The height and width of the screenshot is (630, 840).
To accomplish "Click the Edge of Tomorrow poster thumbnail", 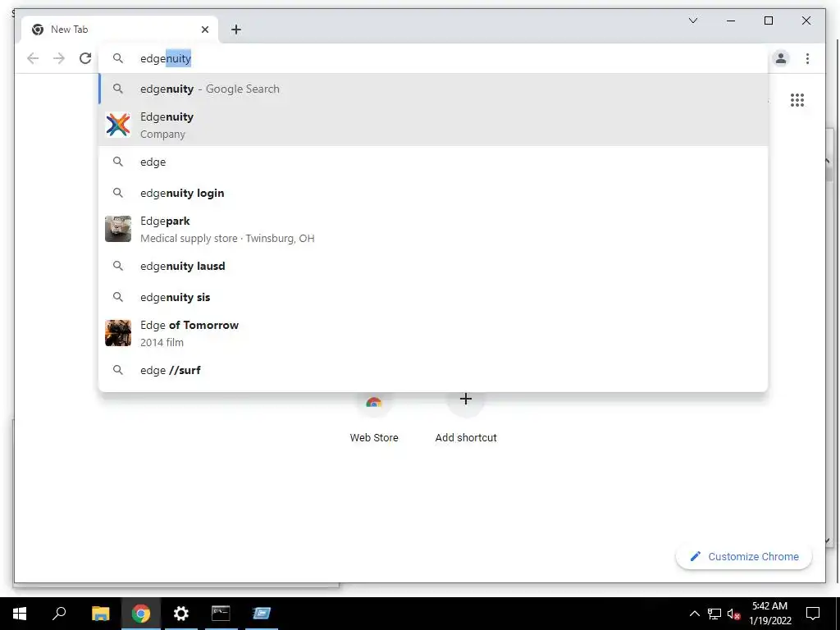I will click(x=118, y=333).
